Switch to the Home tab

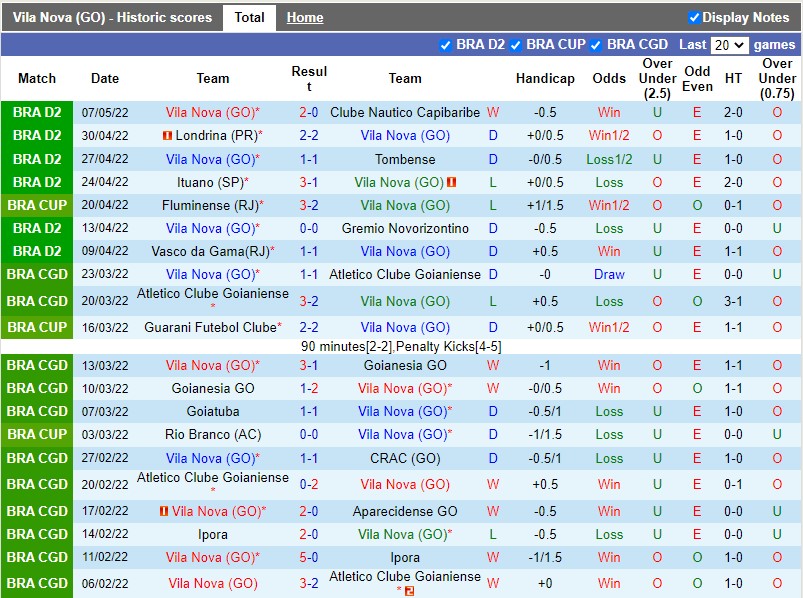click(x=305, y=17)
